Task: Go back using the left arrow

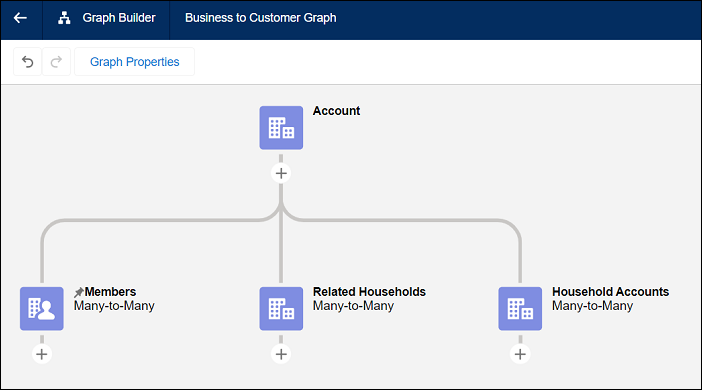Action: 20,18
